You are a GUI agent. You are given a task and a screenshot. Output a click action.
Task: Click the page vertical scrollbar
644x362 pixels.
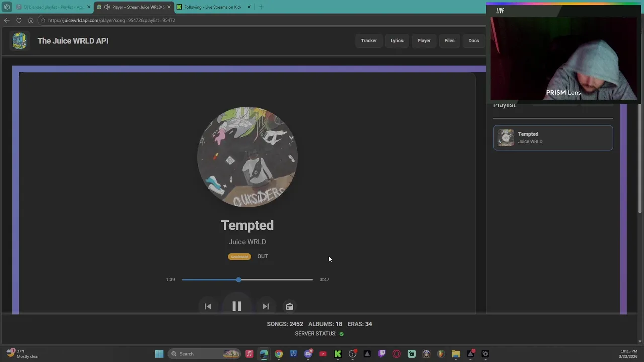point(640,159)
